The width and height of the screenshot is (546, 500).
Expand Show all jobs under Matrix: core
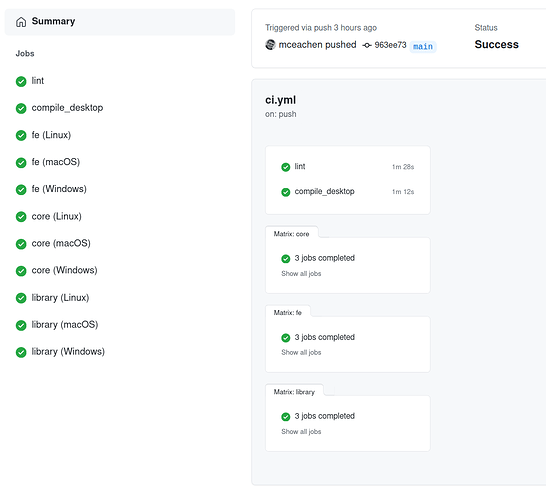tap(301, 274)
